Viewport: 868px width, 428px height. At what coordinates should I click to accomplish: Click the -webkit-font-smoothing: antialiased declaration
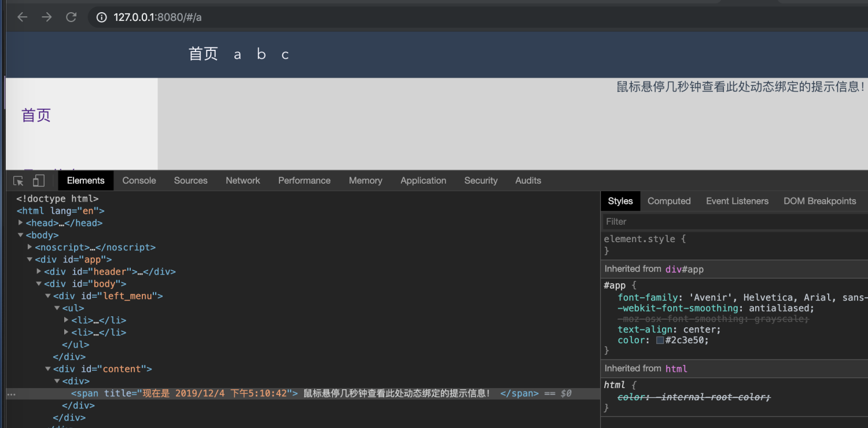click(x=716, y=308)
